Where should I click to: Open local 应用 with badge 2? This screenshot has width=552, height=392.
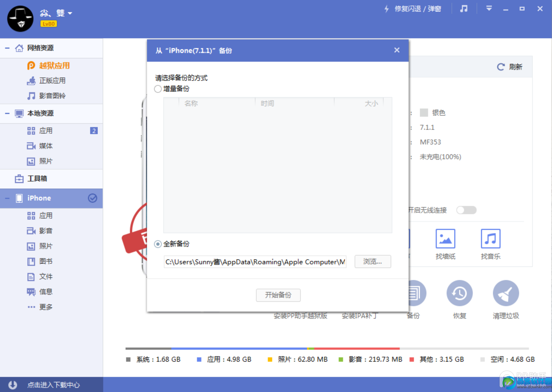[x=51, y=131]
